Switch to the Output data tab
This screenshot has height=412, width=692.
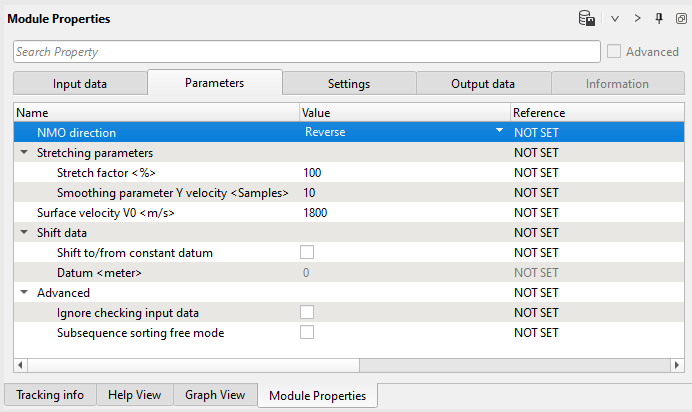pyautogui.click(x=483, y=84)
